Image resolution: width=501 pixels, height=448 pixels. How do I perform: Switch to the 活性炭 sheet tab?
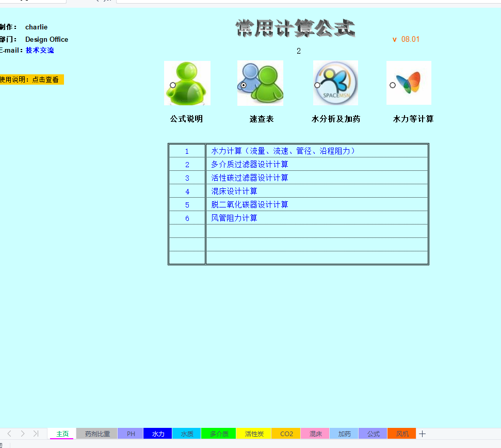254,434
